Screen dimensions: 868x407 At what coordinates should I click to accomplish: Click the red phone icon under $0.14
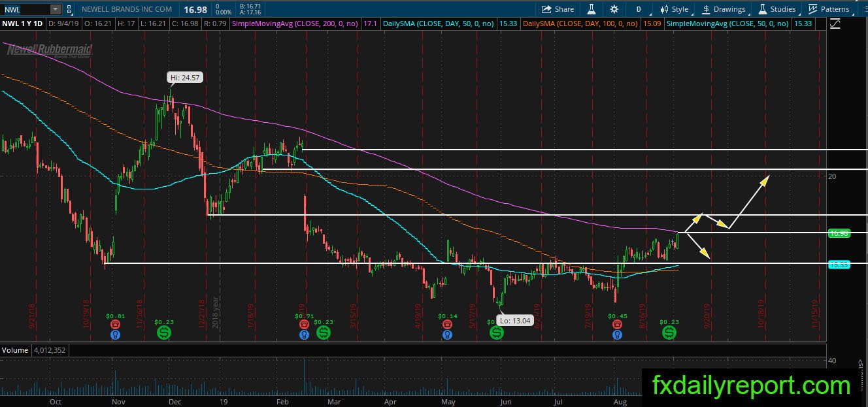tap(446, 324)
